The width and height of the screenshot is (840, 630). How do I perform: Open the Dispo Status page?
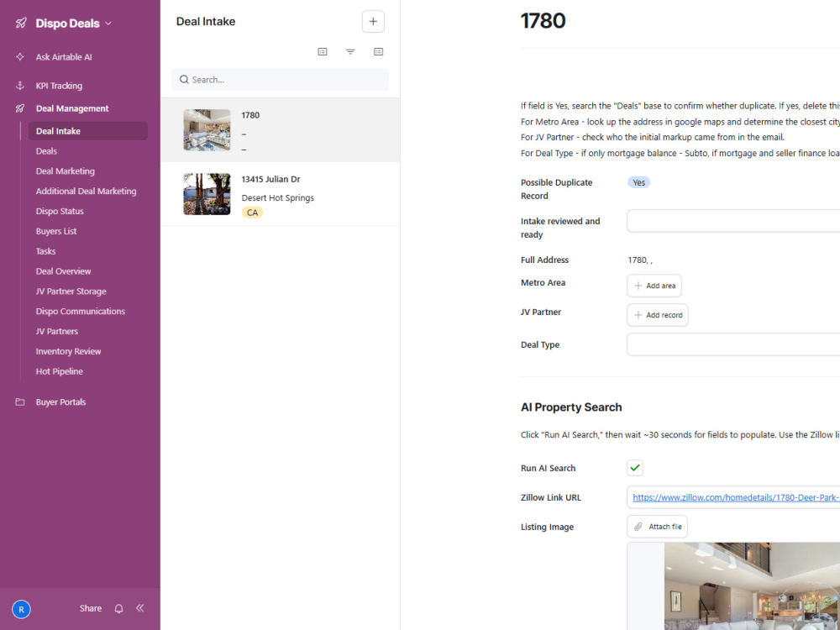pos(60,211)
